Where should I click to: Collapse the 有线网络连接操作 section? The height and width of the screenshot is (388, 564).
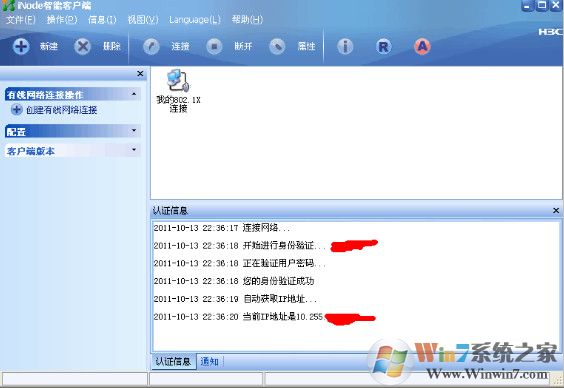click(x=134, y=94)
